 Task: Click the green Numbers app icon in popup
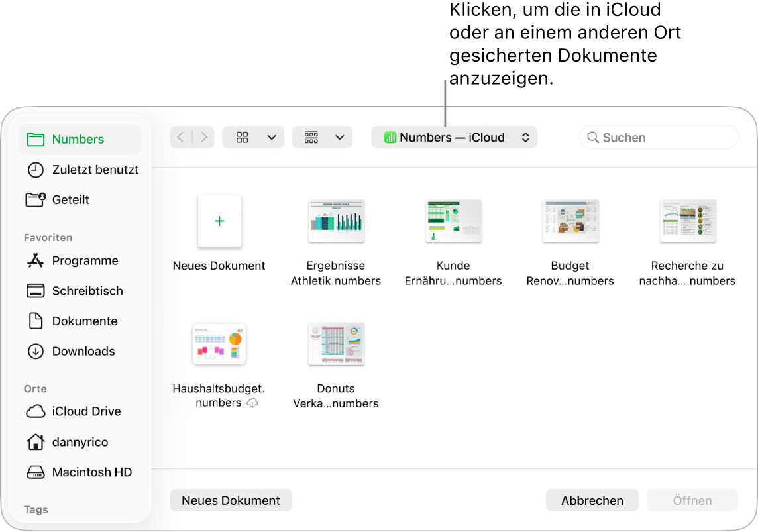[390, 138]
